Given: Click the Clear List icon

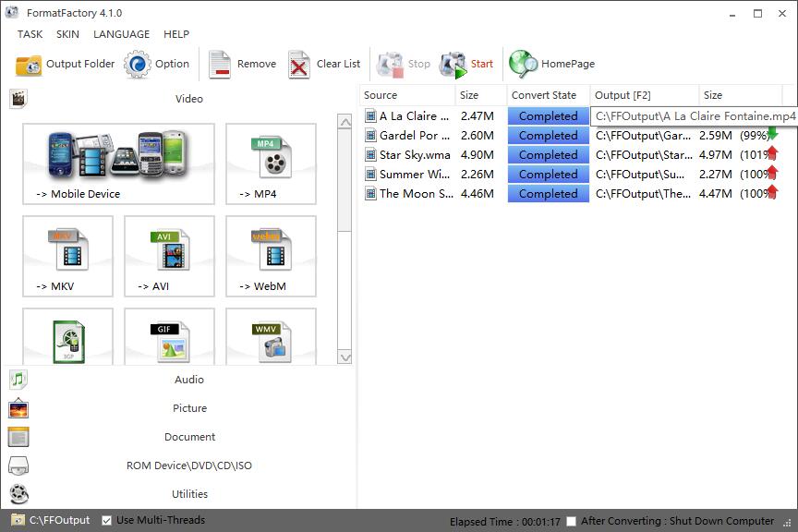Looking at the screenshot, I should 299,65.
